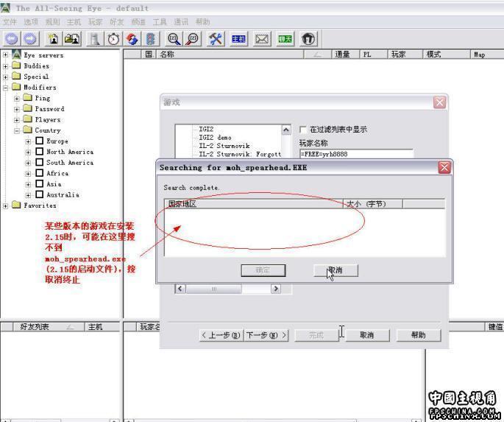504x422 pixels.
Task: Click the 下一步 (N) wizard button
Action: coord(266,335)
